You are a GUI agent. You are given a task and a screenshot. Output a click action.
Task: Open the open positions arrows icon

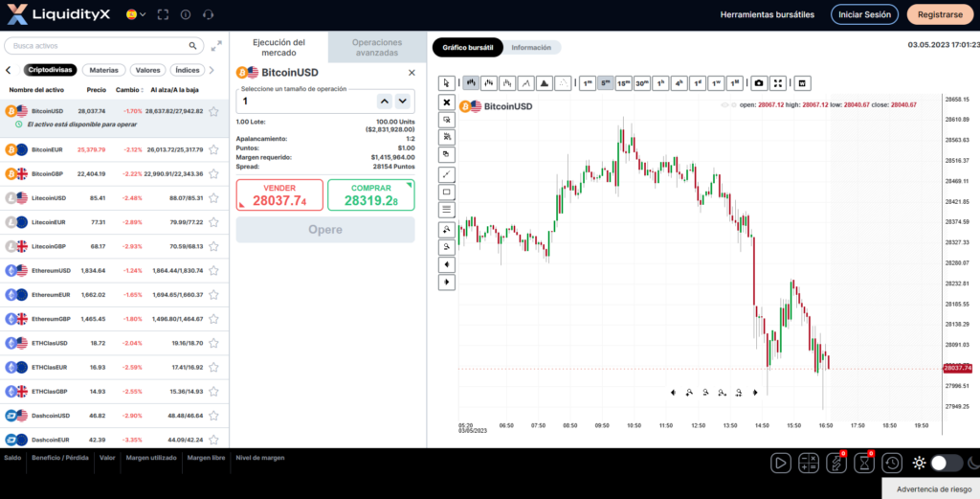coord(835,463)
